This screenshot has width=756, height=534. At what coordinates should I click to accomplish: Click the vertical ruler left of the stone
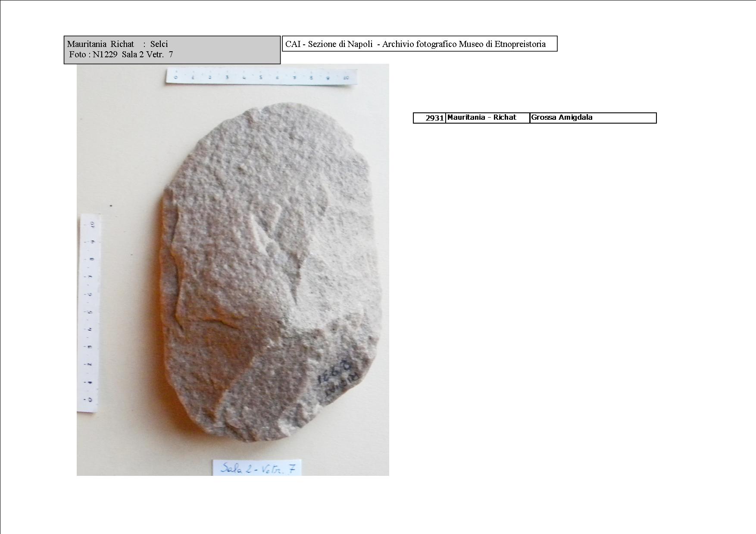pos(90,312)
